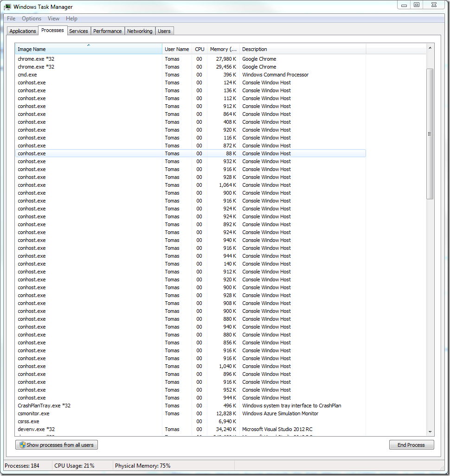The width and height of the screenshot is (450, 476).
Task: Sort by the Memory column header
Action: click(x=223, y=49)
